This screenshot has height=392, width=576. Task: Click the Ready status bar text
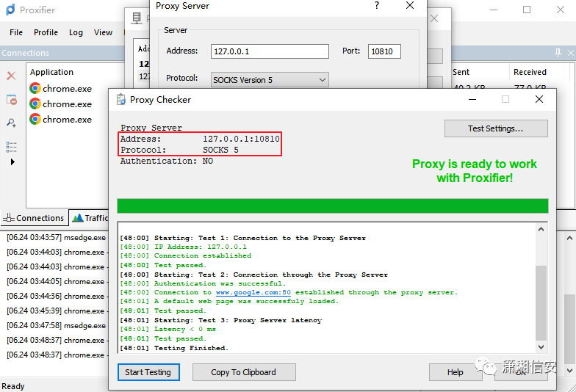point(13,386)
